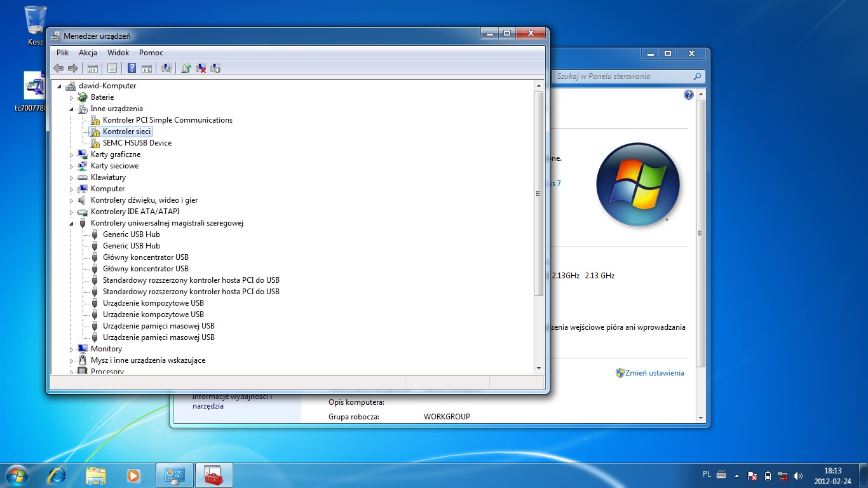This screenshot has width=868, height=488.
Task: Click the Karty sieciowe network icon
Action: coord(82,166)
